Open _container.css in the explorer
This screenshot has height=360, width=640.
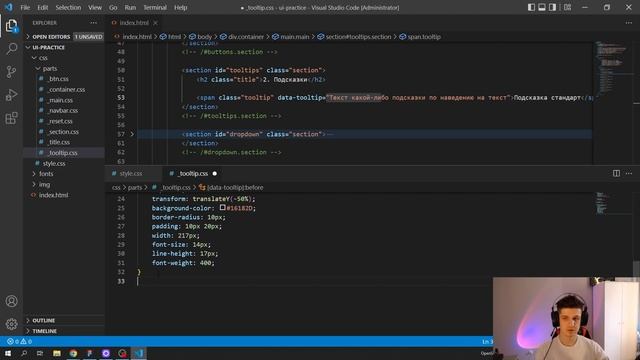click(x=67, y=89)
